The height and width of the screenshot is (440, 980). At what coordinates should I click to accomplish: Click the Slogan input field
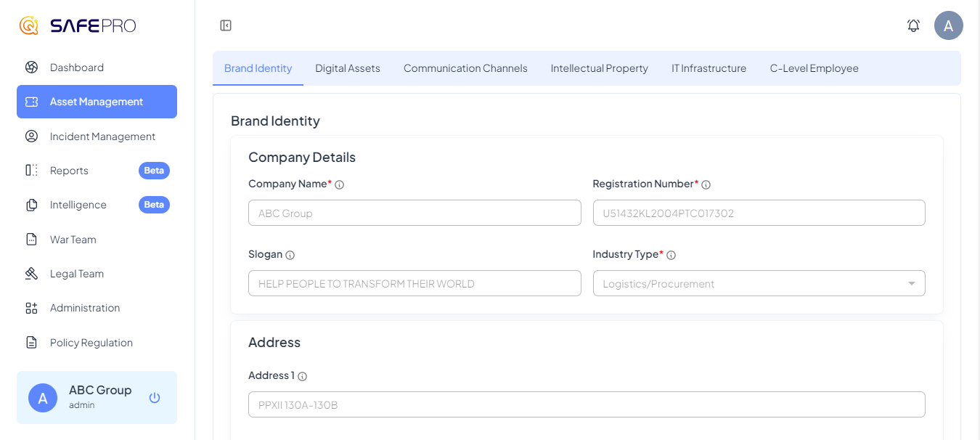pyautogui.click(x=415, y=283)
